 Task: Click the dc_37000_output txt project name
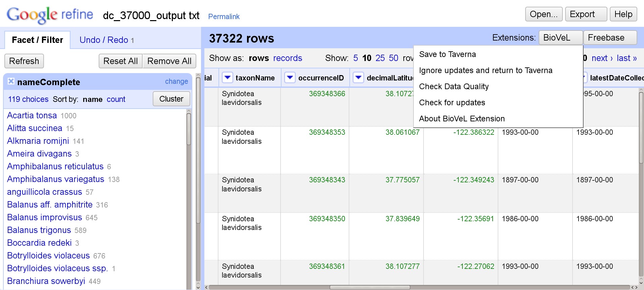(151, 15)
